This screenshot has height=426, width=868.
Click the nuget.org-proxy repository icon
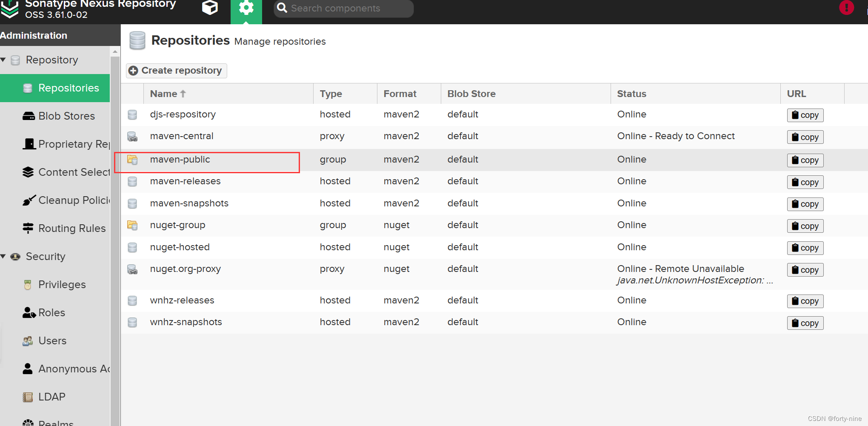pos(132,269)
